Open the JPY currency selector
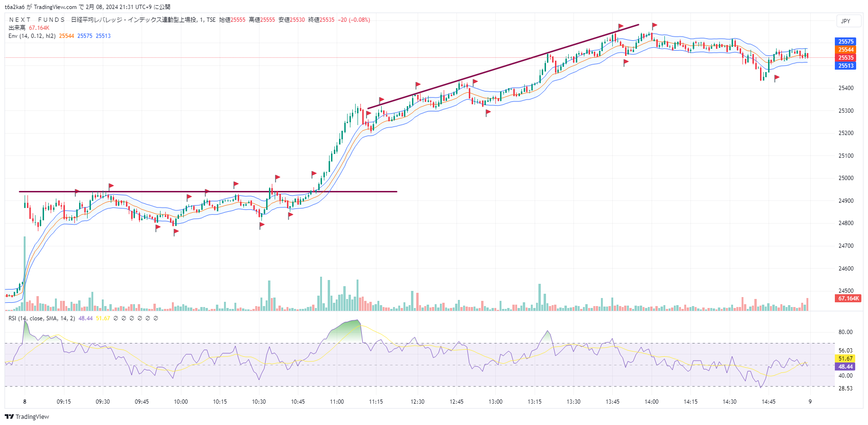Image resolution: width=868 pixels, height=425 pixels. [846, 21]
